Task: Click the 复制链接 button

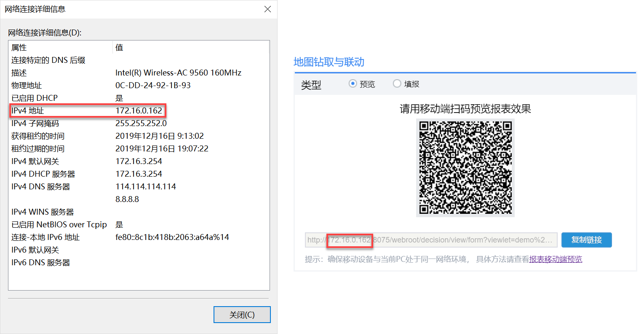Action: coord(586,240)
